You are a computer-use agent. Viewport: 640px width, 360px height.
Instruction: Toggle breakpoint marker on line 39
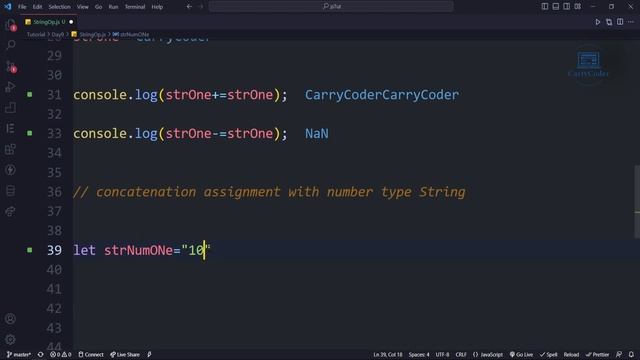30,250
